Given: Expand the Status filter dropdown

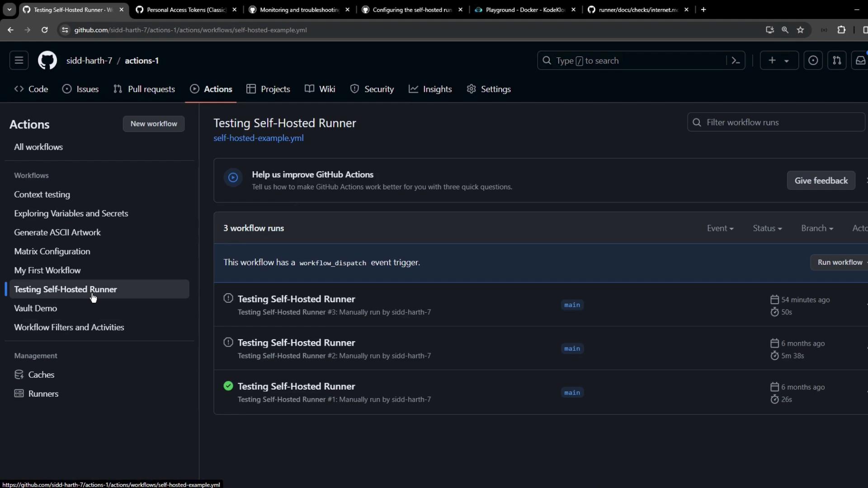Looking at the screenshot, I should pyautogui.click(x=767, y=228).
